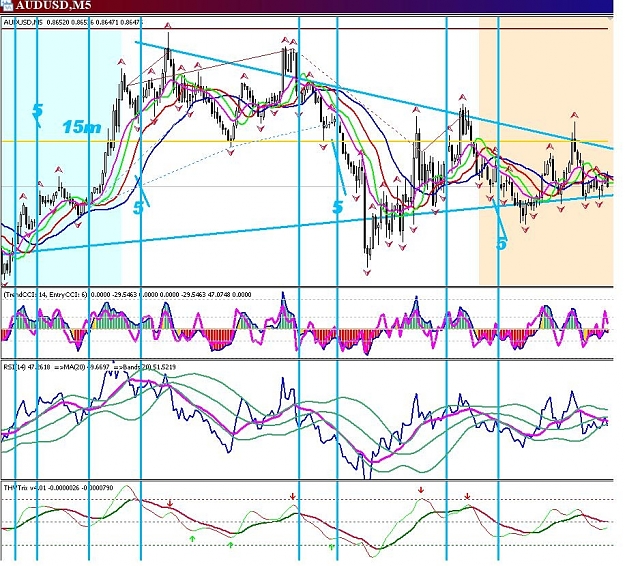
Task: Select the lower ascending blue trendline
Action: [x=313, y=224]
